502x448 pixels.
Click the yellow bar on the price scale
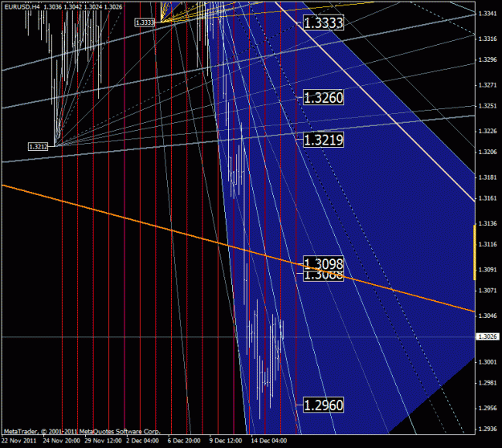click(x=475, y=252)
